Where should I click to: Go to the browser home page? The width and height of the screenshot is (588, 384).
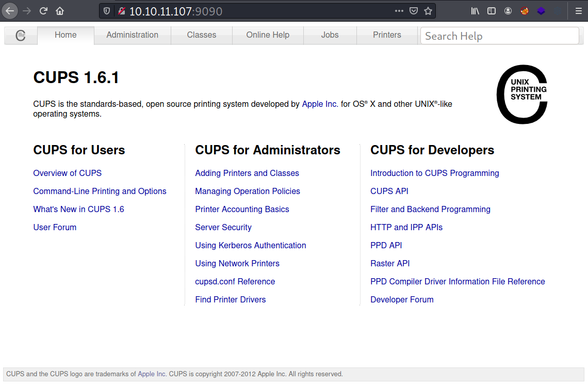click(59, 10)
